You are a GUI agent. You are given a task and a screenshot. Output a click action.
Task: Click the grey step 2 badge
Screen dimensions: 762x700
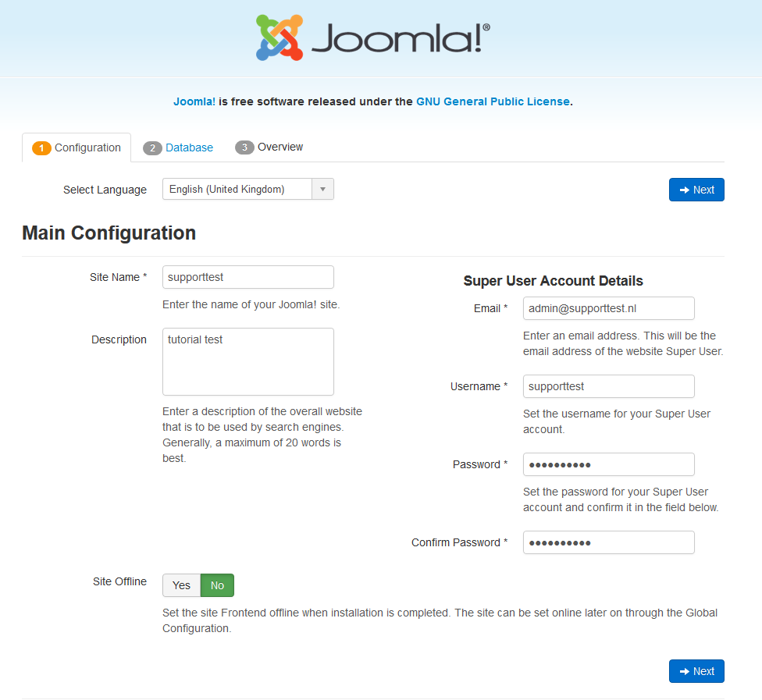(x=152, y=147)
